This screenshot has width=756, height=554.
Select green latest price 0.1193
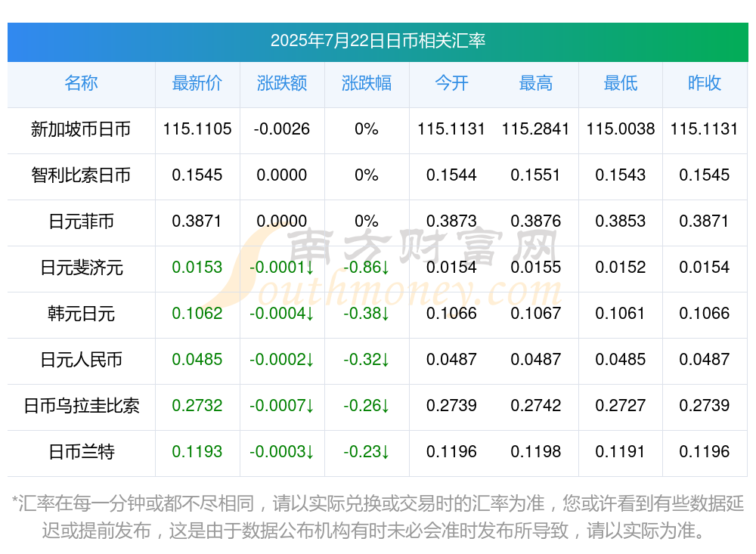click(x=197, y=452)
